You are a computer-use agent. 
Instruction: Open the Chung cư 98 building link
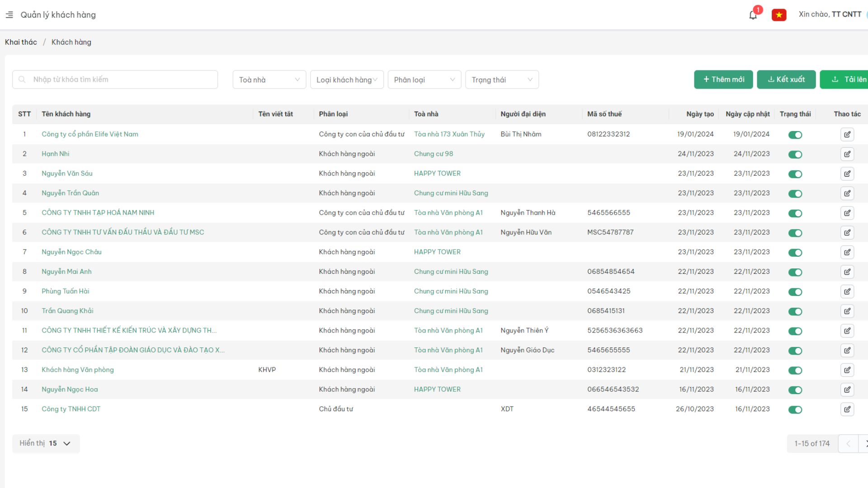[434, 154]
